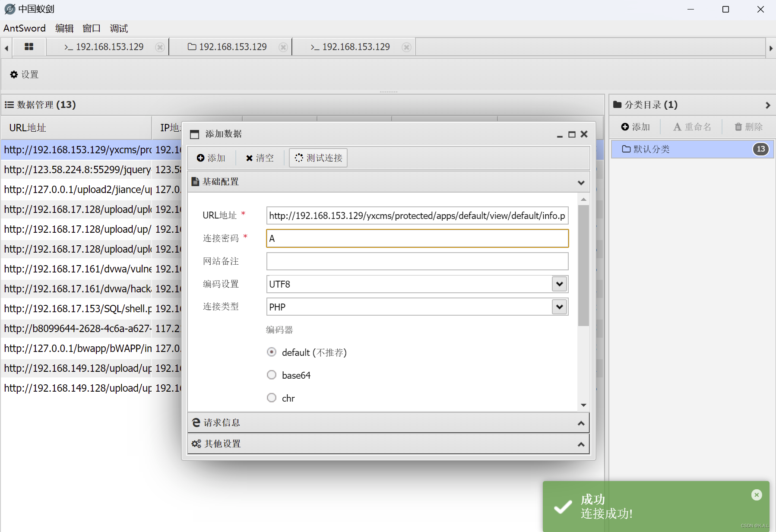Open the 编辑 menu
Screen dimensions: 776x532
pos(64,28)
